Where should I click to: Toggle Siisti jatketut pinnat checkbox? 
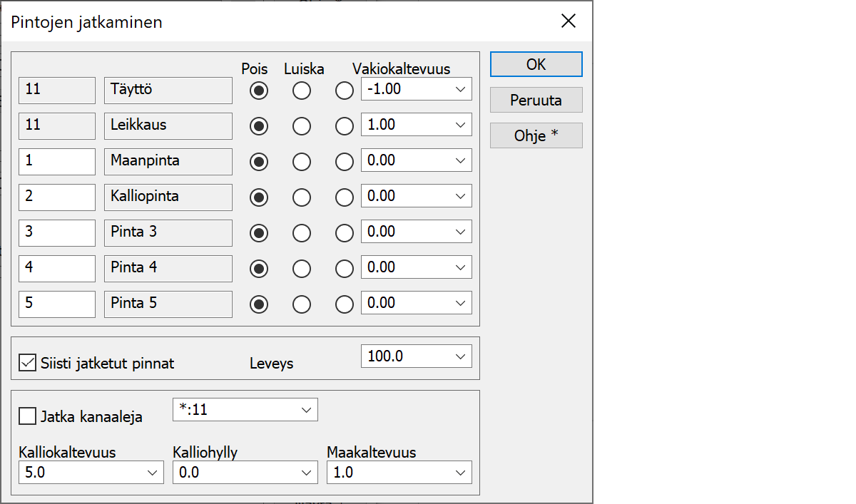28,363
